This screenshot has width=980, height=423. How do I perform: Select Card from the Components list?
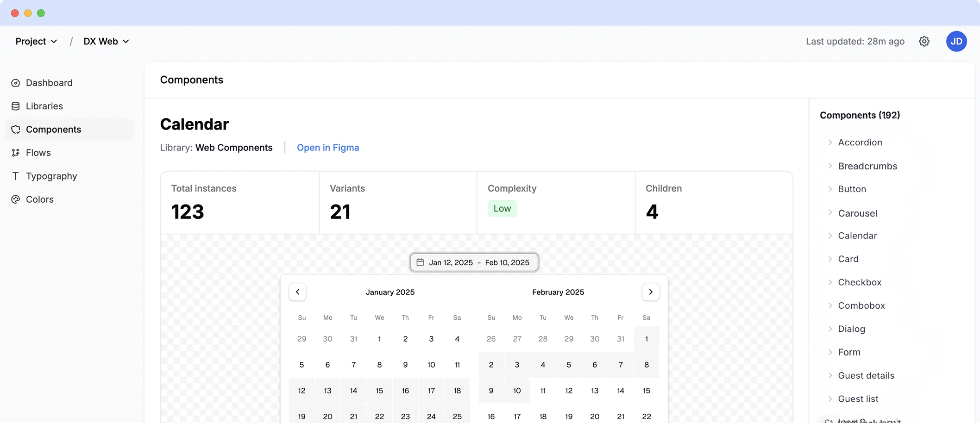coord(848,259)
